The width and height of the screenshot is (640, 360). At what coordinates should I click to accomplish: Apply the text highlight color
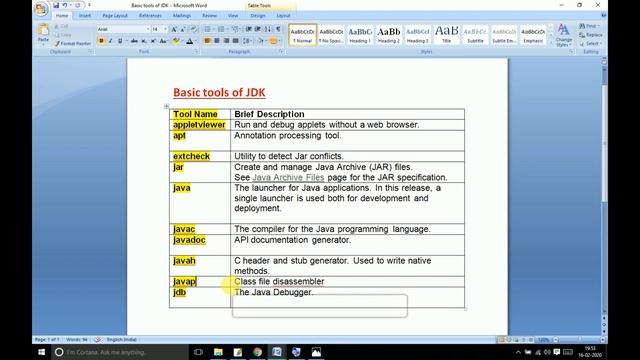(176, 41)
